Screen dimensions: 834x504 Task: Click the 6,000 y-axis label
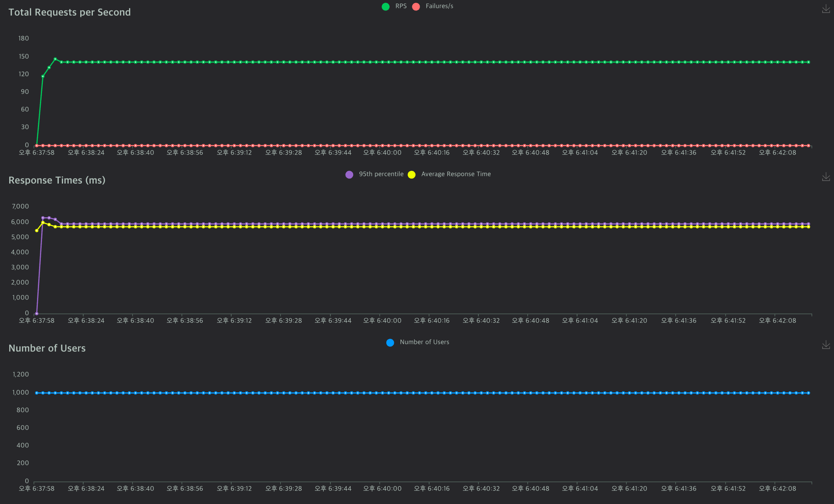(x=20, y=222)
